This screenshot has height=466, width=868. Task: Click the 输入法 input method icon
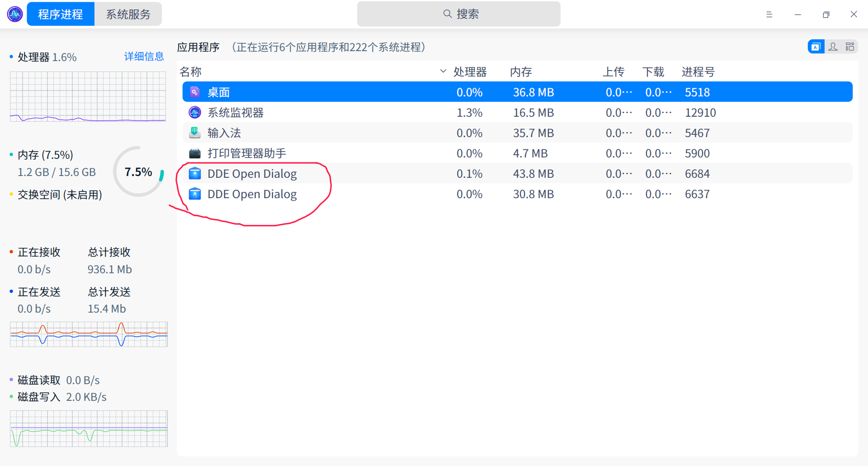click(194, 133)
